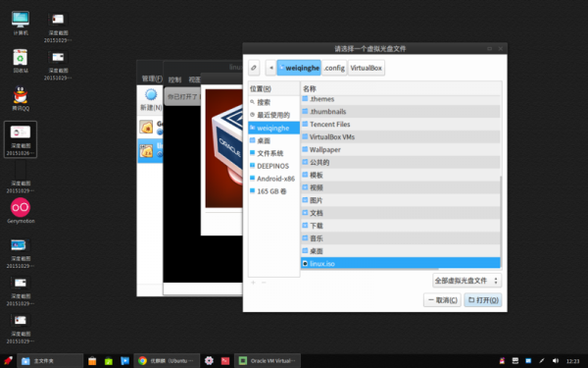
Task: Switch to Oracle VM VirtualBox taskbar window
Action: (x=268, y=361)
